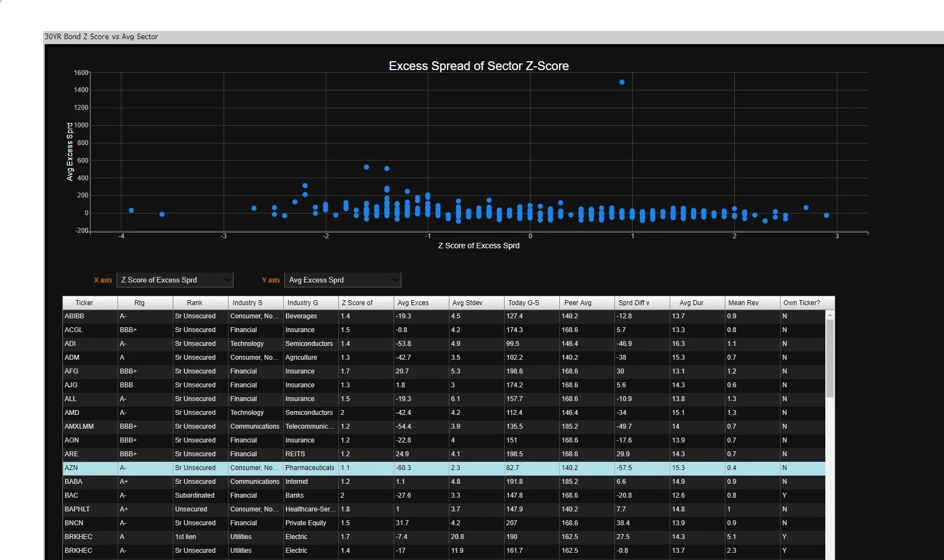Select the AON ticker cell

click(90, 440)
